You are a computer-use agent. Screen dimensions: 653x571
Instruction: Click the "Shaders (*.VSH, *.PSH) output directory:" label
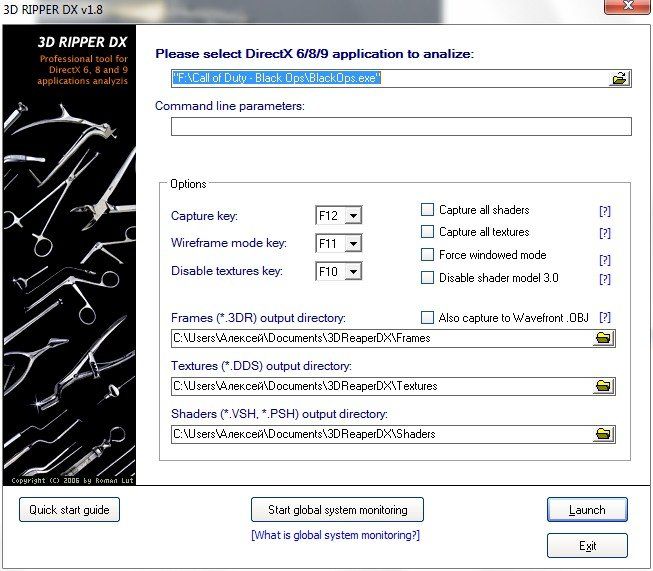279,414
